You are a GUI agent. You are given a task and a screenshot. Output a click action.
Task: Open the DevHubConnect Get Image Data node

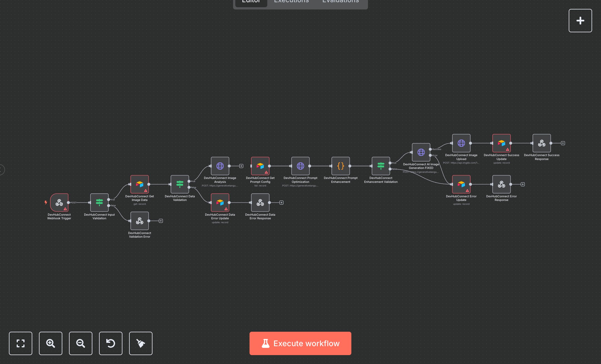140,184
